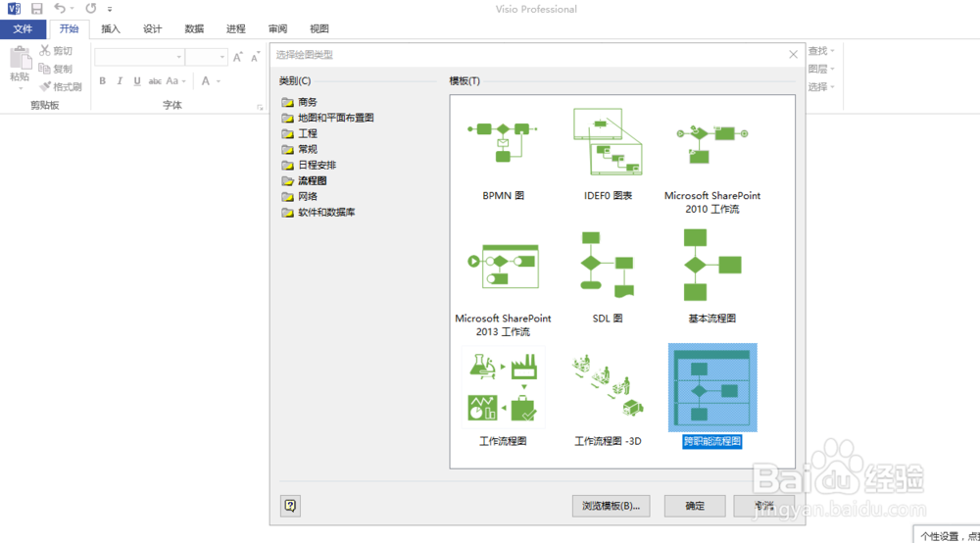
Task: Select the 日程安排 category folder
Action: pyautogui.click(x=309, y=165)
